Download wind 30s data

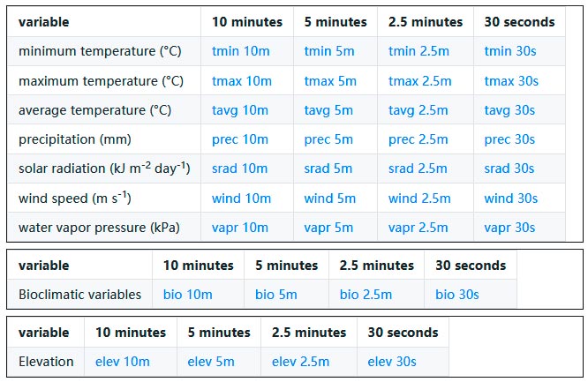point(511,198)
